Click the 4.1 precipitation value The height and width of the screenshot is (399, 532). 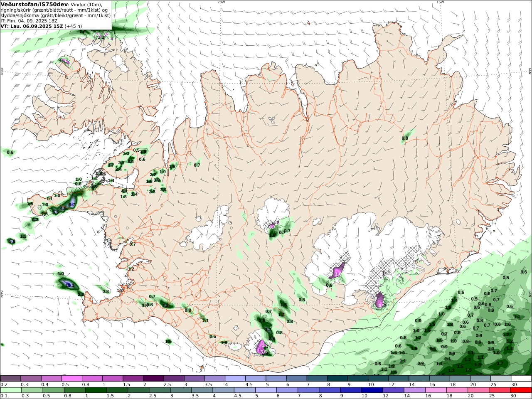tap(124, 191)
